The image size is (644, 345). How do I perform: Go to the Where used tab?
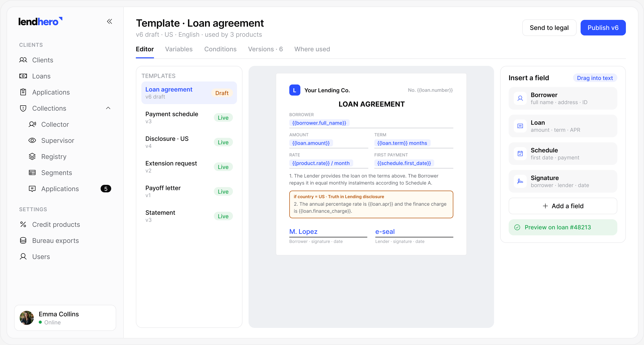(x=312, y=49)
